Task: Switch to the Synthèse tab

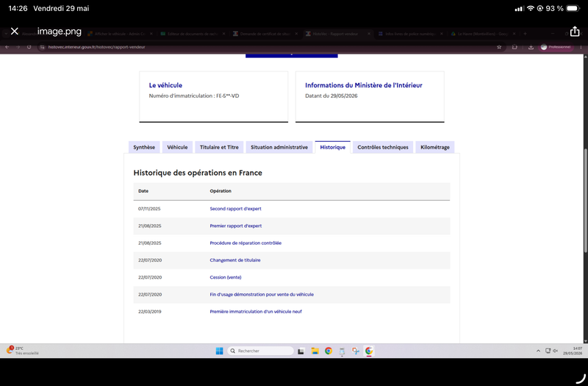Action: coord(144,147)
